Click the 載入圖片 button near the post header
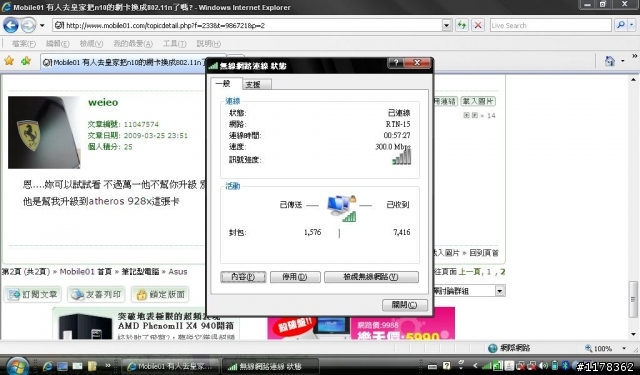Viewport: 640px width, 375px height. click(478, 101)
